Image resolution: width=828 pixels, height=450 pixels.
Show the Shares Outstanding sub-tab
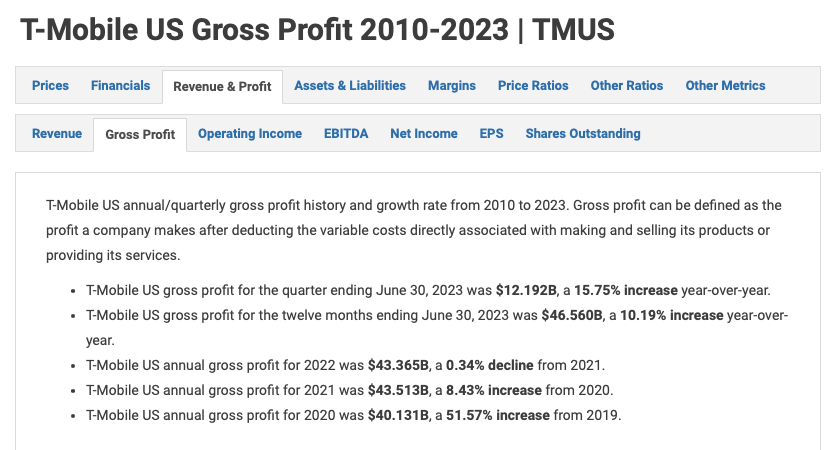583,134
